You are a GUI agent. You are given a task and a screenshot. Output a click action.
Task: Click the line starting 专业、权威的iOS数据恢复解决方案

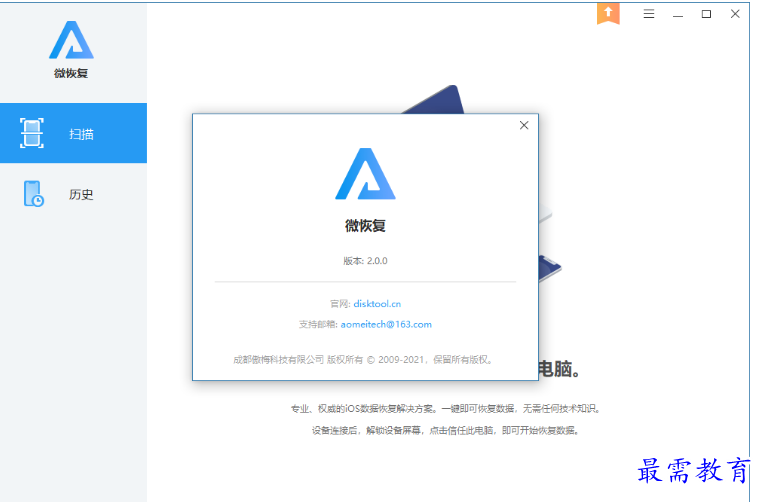point(446,409)
